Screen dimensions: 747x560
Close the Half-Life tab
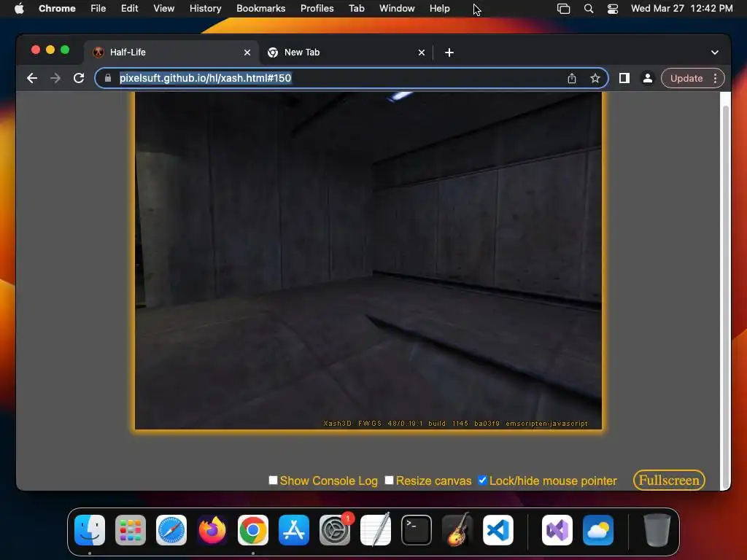coord(247,52)
